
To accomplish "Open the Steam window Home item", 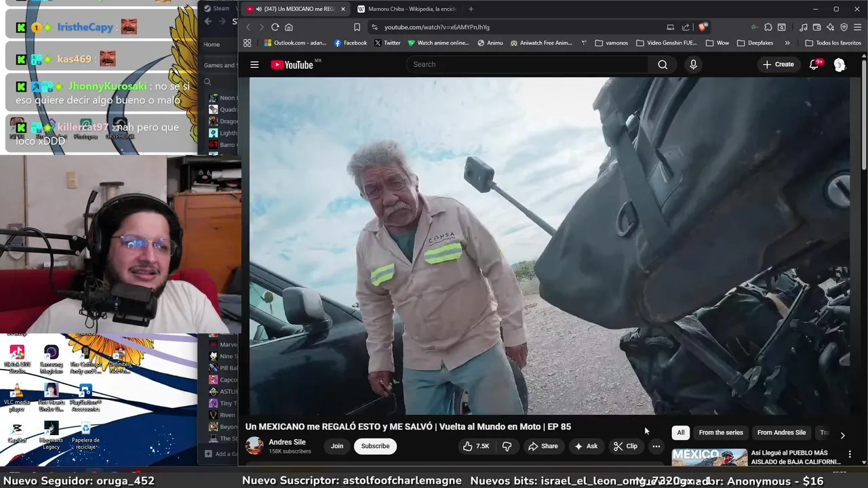I will [x=212, y=45].
